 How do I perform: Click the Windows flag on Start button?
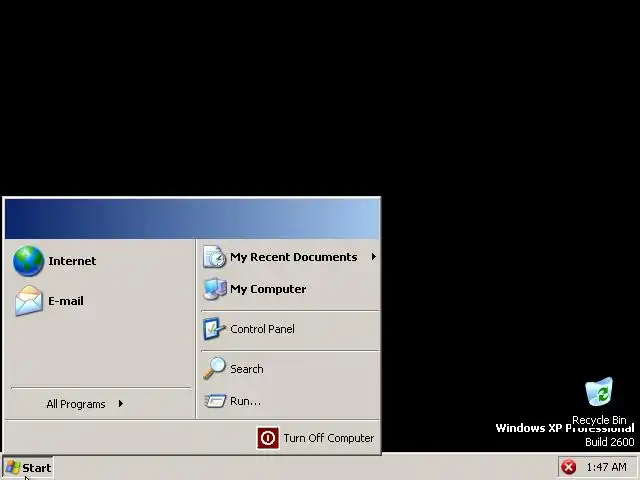click(x=13, y=468)
